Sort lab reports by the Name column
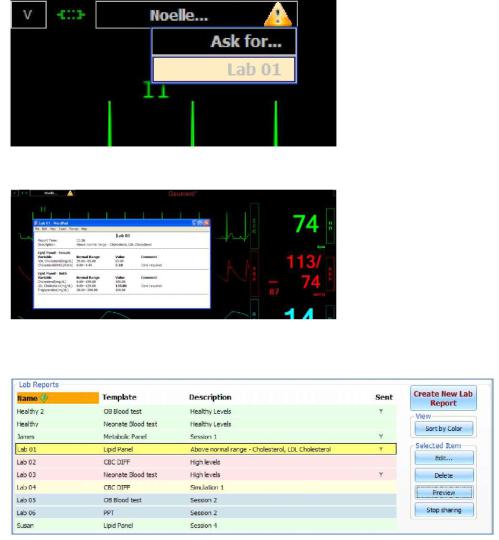Screen dimensions: 499x540 point(58,398)
